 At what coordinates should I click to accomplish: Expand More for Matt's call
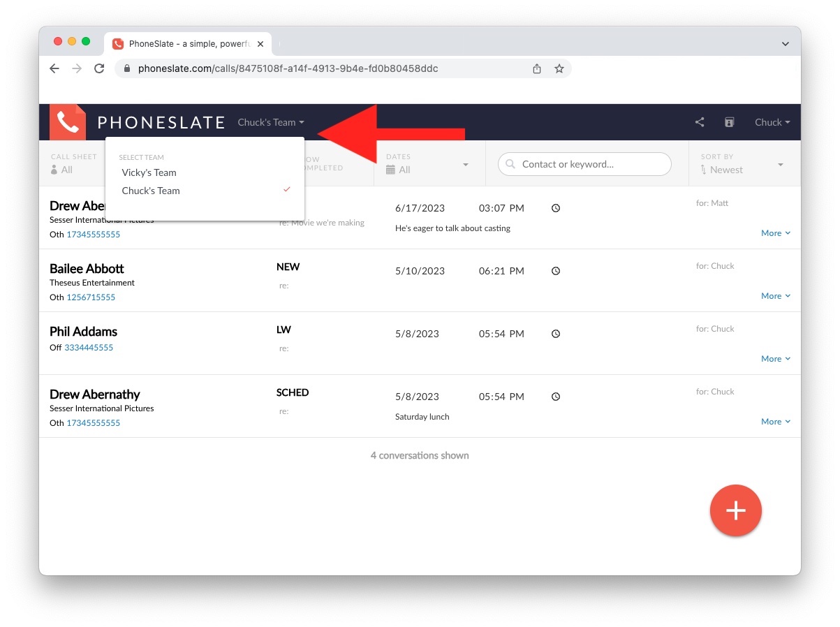(776, 233)
